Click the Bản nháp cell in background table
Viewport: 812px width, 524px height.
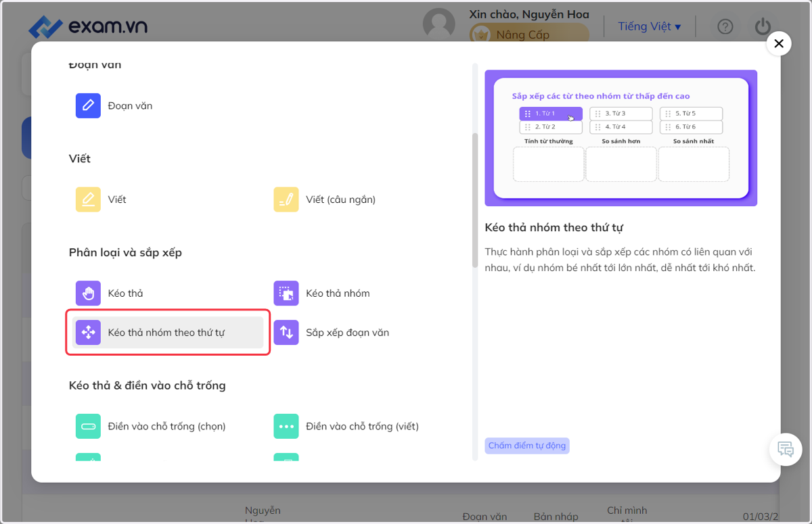coord(556,516)
